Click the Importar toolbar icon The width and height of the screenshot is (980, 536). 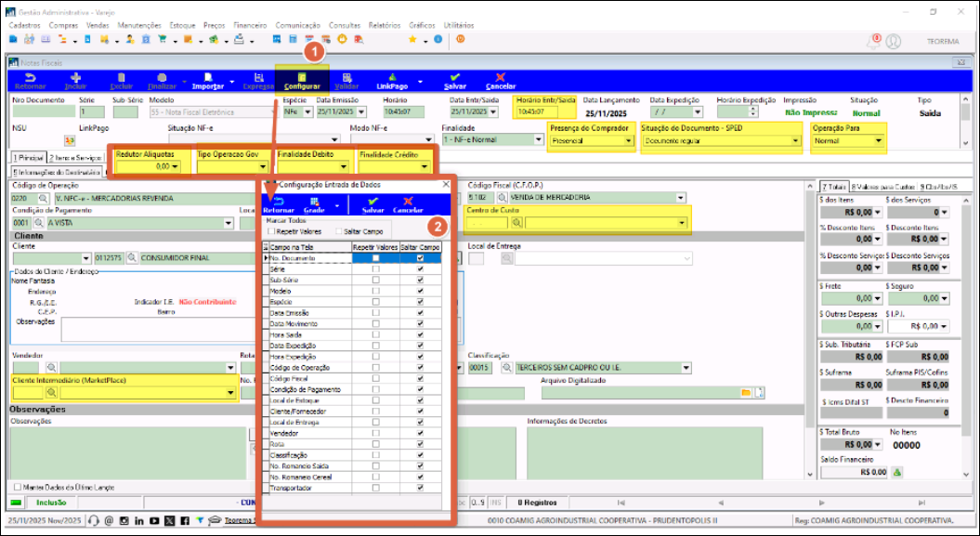(207, 81)
